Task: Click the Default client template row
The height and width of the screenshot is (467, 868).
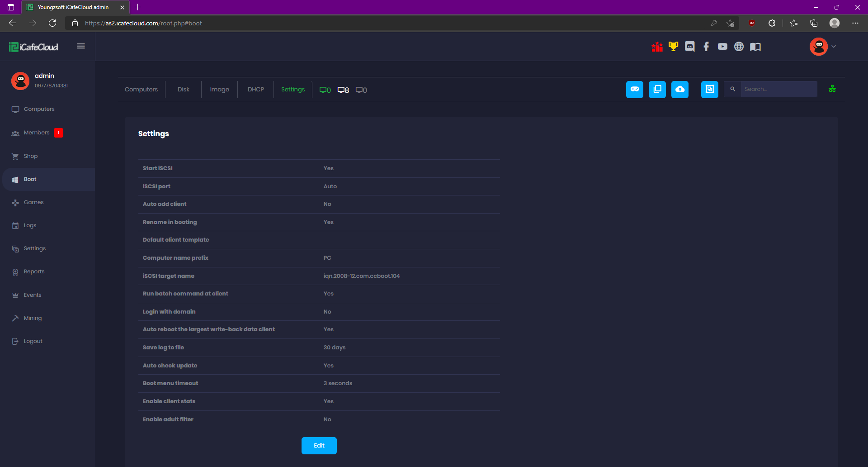Action: pos(319,240)
